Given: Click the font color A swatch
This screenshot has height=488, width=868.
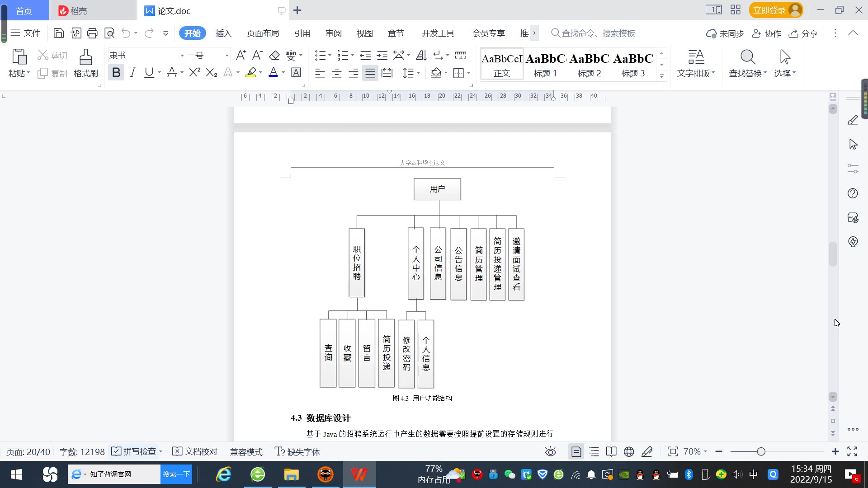Looking at the screenshot, I should 273,72.
